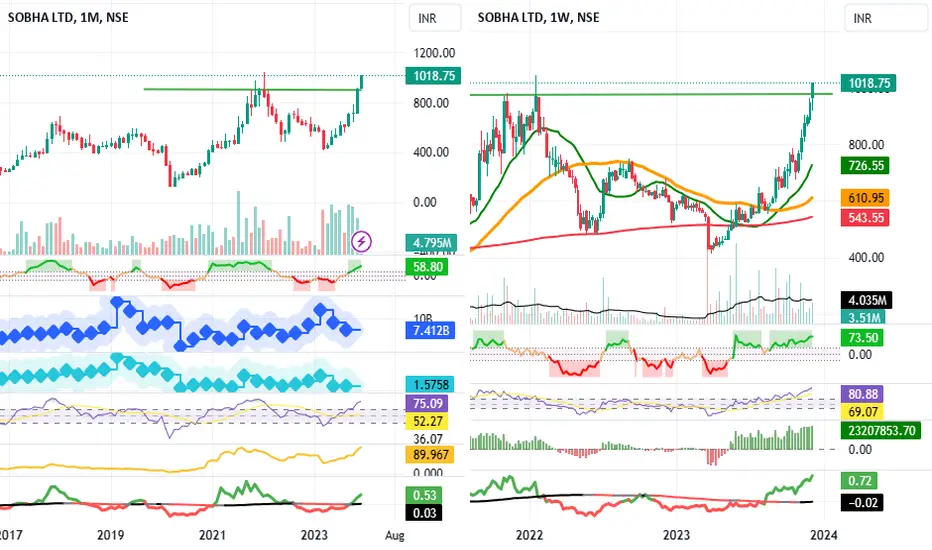This screenshot has height=550, width=932.
Task: Click the 2022 date on weekly time axis
Action: tap(529, 535)
